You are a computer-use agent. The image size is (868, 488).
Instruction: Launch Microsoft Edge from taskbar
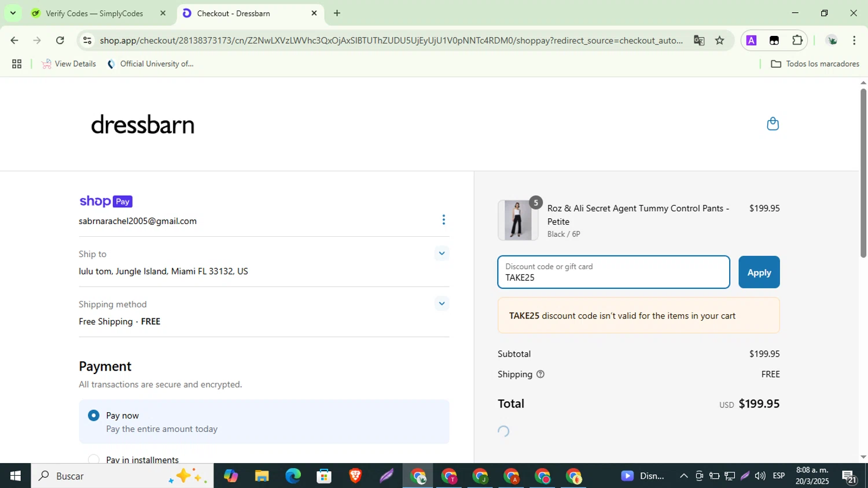pos(293,476)
